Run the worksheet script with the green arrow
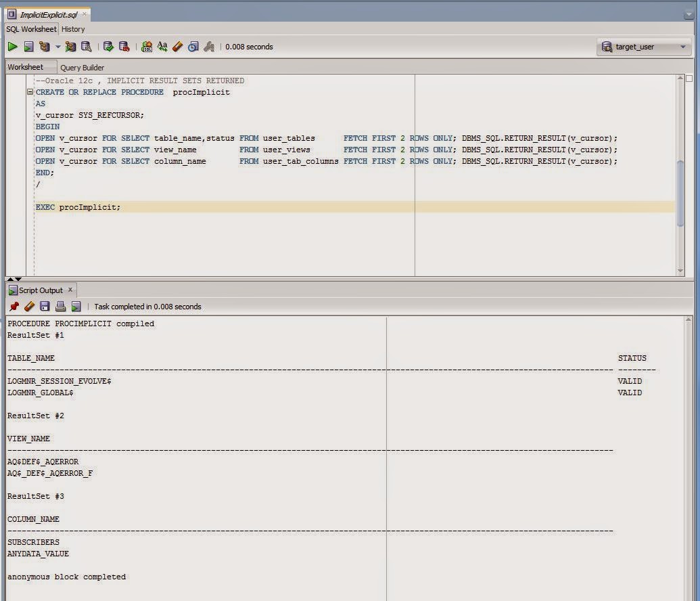Viewport: 700px width, 601px height. (12, 47)
